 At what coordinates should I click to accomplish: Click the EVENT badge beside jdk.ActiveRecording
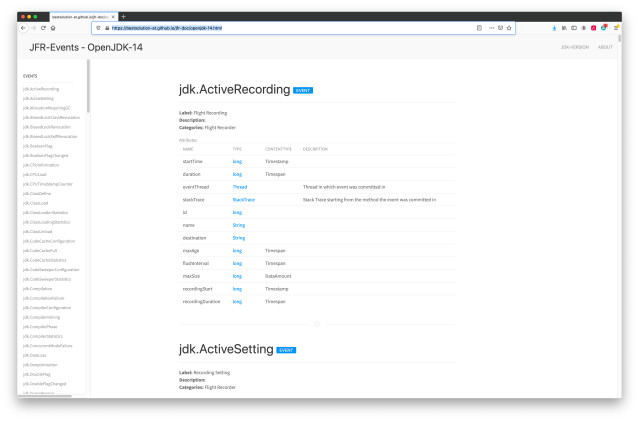304,91
